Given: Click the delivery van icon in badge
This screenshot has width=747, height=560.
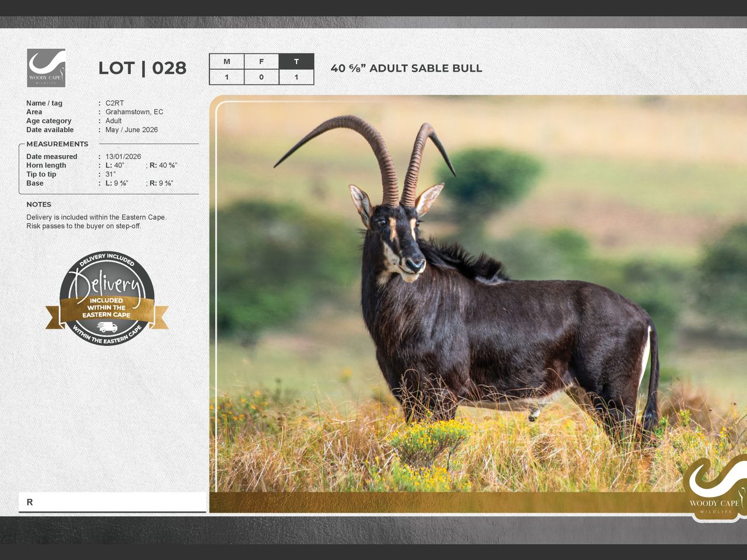Looking at the screenshot, I should [107, 327].
